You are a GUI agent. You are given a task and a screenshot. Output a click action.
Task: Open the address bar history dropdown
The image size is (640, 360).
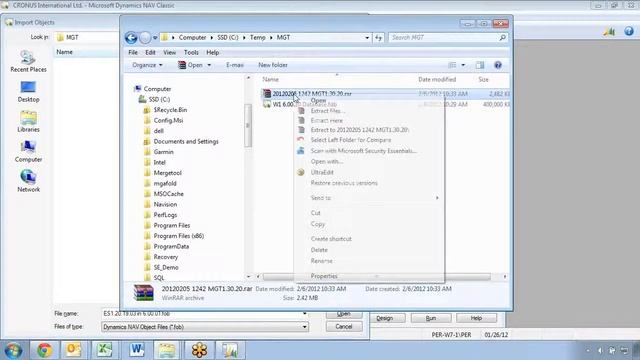[367, 38]
